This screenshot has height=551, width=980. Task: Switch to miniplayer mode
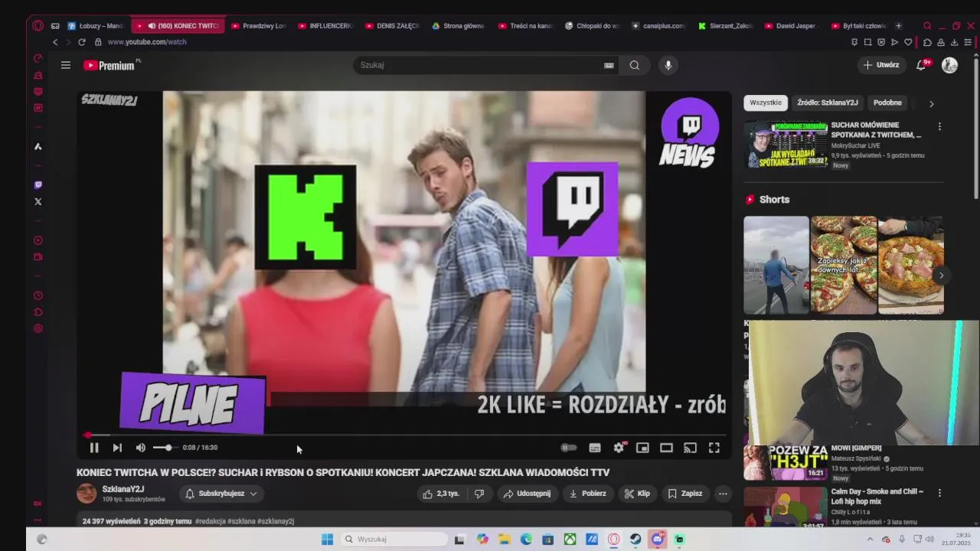click(x=642, y=448)
